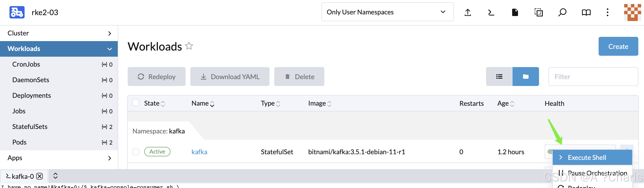This screenshot has width=644, height=188.
Task: Open the Only User Namespaces dropdown
Action: [x=387, y=12]
